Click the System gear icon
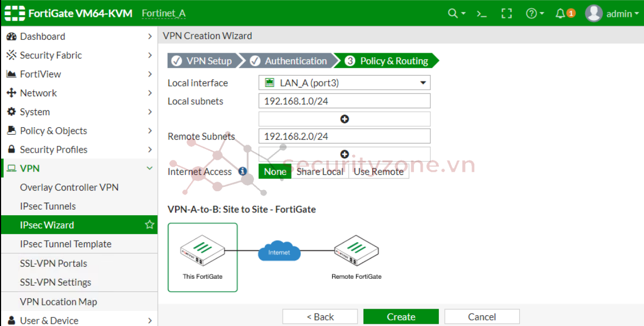 pos(11,112)
